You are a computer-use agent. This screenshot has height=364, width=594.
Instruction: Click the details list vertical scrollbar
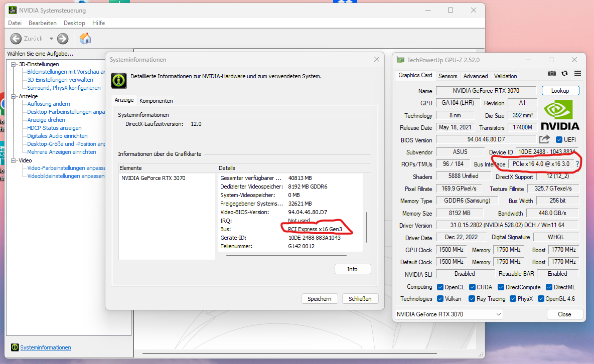[366, 227]
